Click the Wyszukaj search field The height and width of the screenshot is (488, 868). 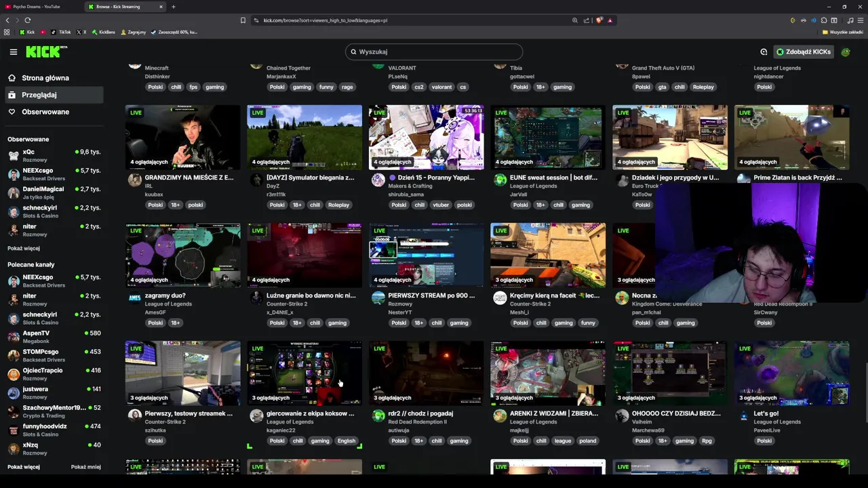[434, 52]
